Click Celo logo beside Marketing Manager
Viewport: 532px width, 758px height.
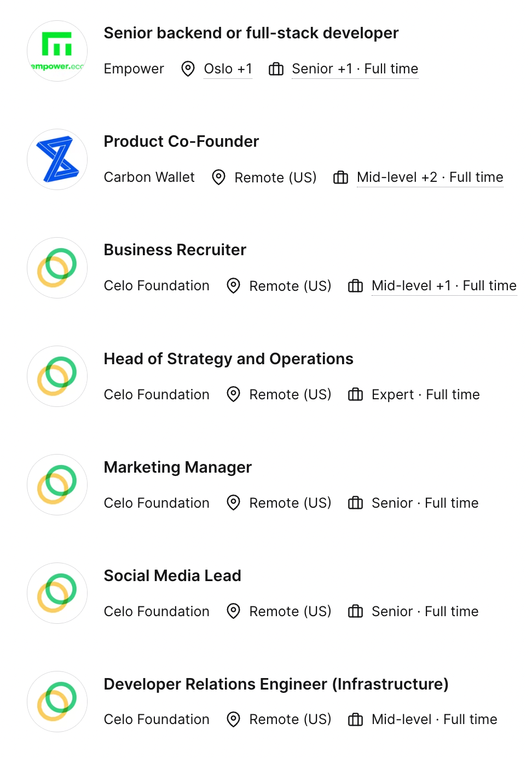57,485
